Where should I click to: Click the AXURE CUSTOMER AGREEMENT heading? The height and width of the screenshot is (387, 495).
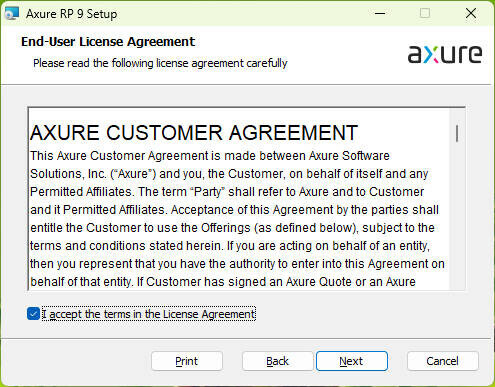[x=194, y=133]
